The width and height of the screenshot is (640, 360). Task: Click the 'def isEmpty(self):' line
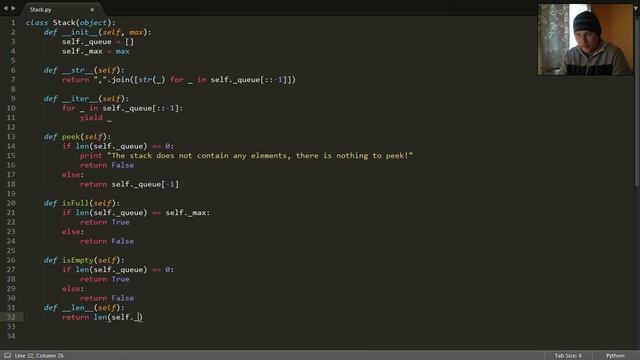(x=84, y=260)
